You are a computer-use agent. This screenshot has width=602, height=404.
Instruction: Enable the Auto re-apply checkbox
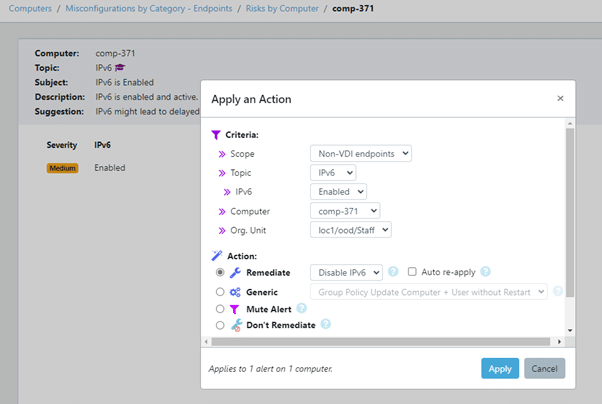click(412, 272)
